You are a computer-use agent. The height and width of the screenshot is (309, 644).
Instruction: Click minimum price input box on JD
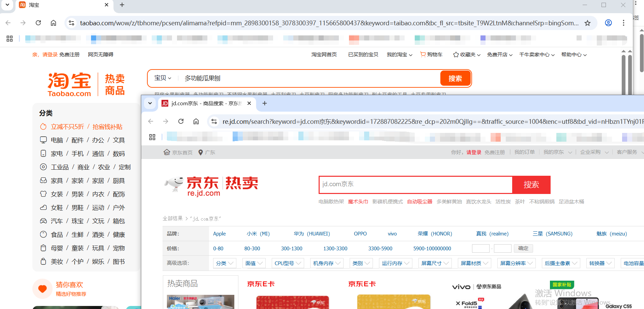tap(480, 249)
